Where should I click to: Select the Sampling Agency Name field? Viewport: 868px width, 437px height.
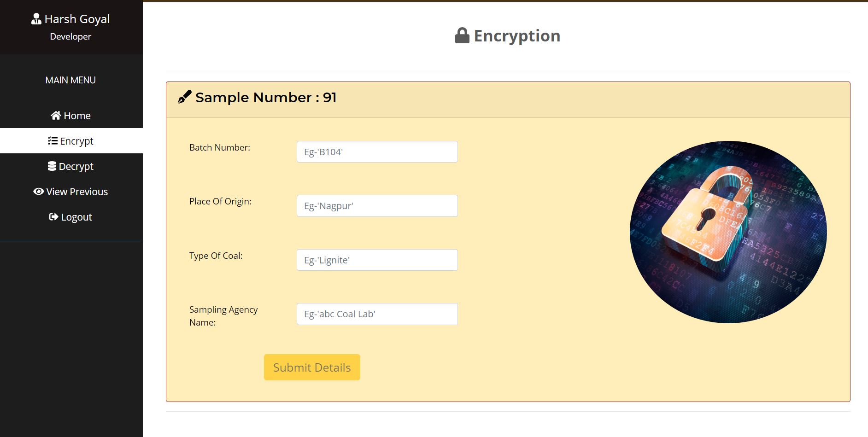[377, 314]
